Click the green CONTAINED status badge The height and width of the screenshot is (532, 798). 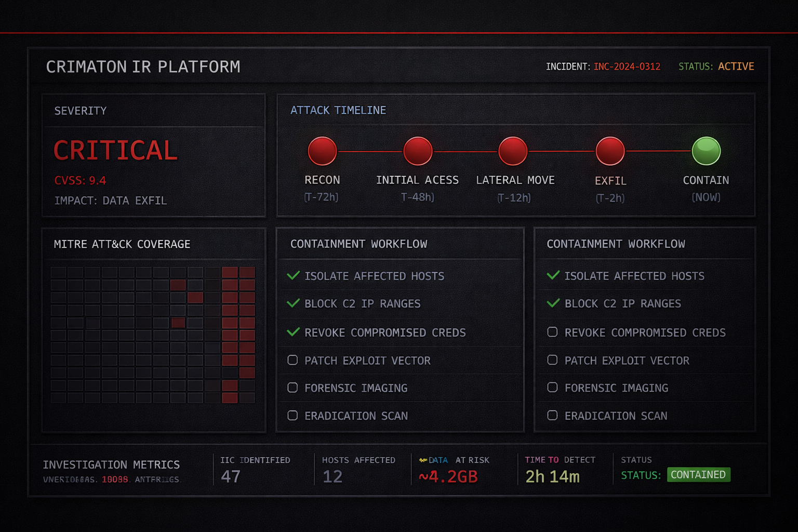698,475
